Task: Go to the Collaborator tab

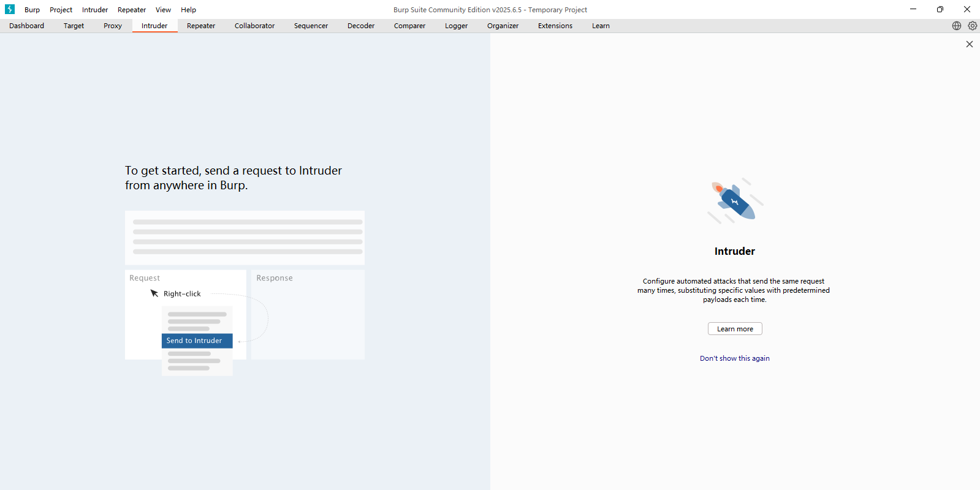Action: 254,26
